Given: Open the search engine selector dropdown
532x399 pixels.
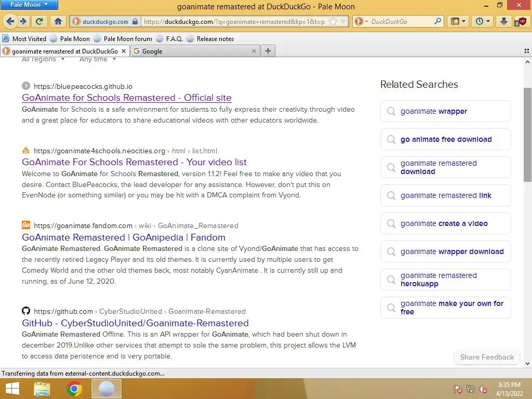Looking at the screenshot, I should [x=362, y=21].
